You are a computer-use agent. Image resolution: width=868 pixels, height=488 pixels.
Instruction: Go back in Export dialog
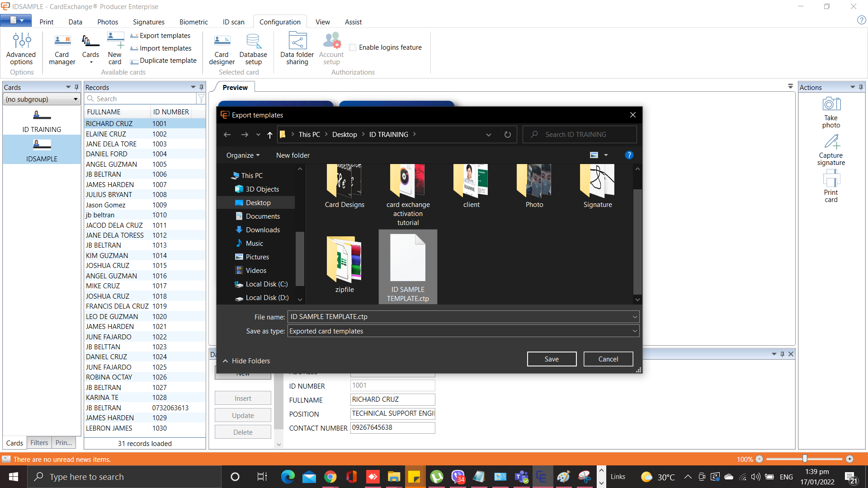[x=227, y=135]
